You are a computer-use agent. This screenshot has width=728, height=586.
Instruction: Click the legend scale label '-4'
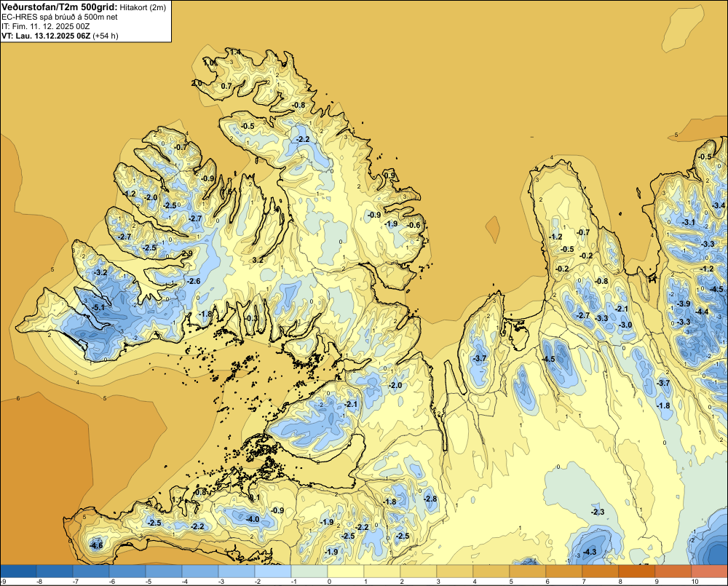tap(185, 582)
